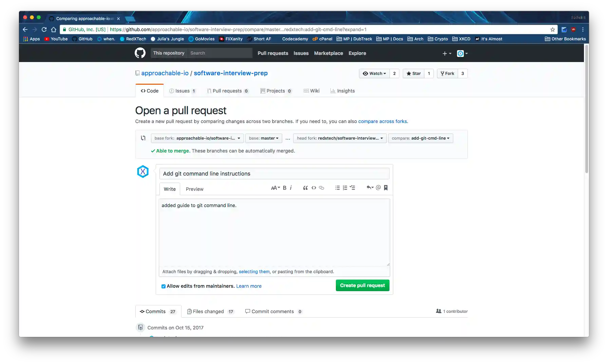Viewport: 608px width, 364px height.
Task: Follow the compare across forks link
Action: tap(382, 121)
